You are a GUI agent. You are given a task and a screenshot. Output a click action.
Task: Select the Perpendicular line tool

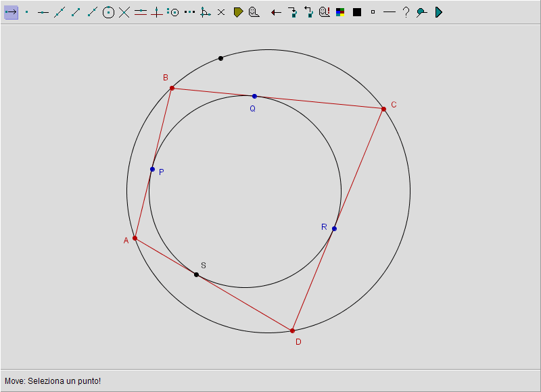click(157, 12)
